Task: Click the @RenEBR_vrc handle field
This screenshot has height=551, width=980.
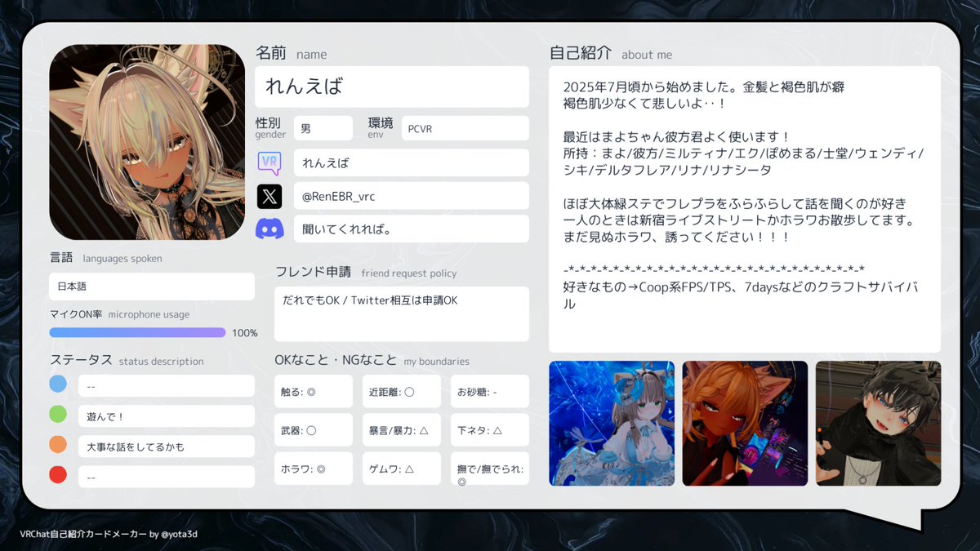Action: click(x=412, y=196)
